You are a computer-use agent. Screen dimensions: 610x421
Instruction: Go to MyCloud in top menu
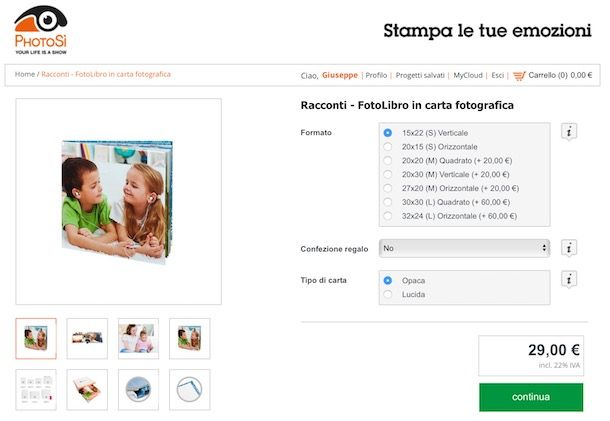tap(468, 75)
